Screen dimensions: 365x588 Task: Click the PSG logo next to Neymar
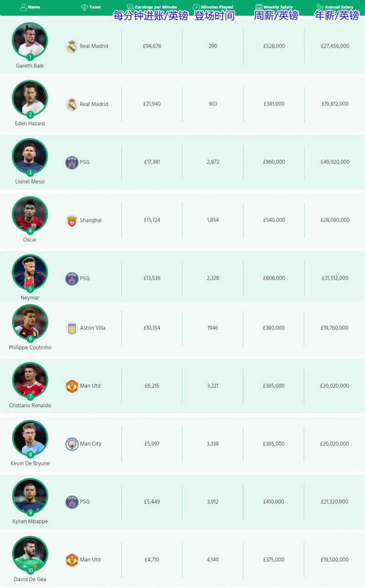[x=72, y=278]
